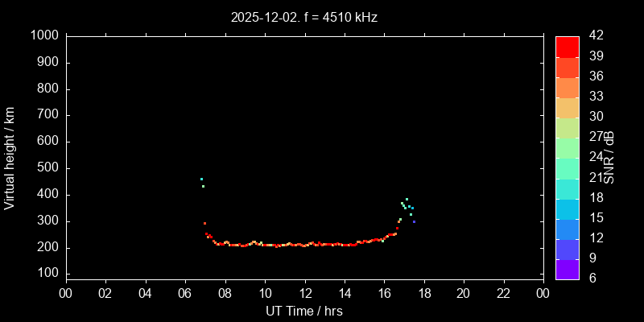Click the plot title with 4510 kHz
This screenshot has width=644, height=322.
pyautogui.click(x=303, y=17)
